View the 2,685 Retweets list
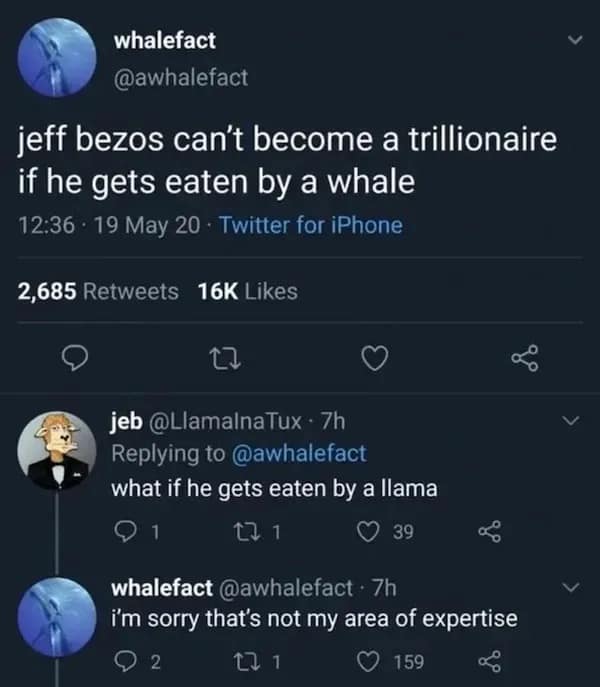The height and width of the screenshot is (687, 600). point(99,291)
